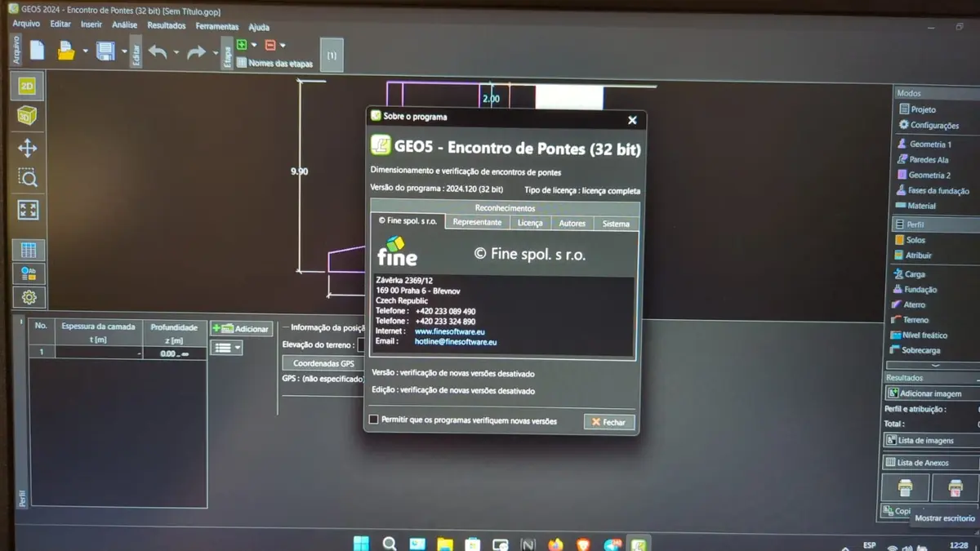Click the Coordenadas GPS button

pyautogui.click(x=323, y=363)
